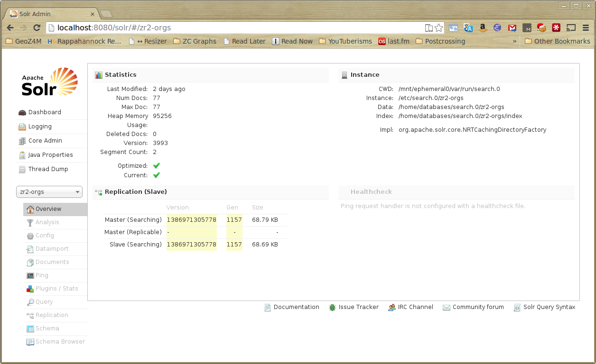Bookmark this page with star icon
The height and width of the screenshot is (364, 596).
pyautogui.click(x=438, y=28)
